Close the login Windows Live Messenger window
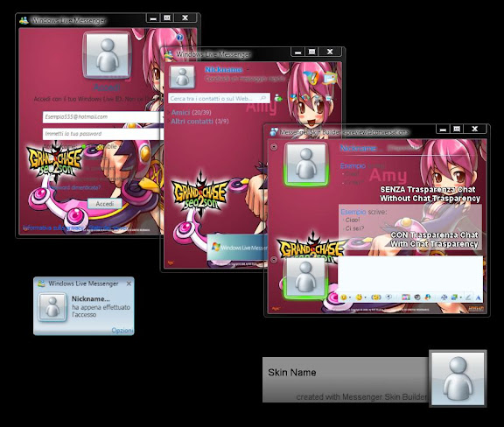504x427 pixels. coord(185,18)
